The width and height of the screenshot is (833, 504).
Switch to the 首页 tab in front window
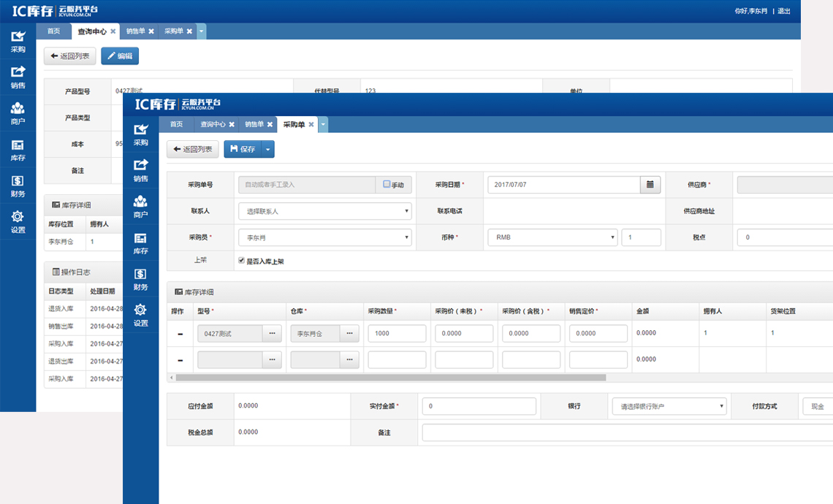point(177,125)
